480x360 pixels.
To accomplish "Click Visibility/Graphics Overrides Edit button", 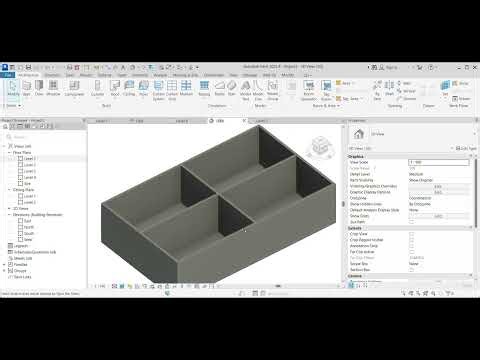I will point(438,186).
